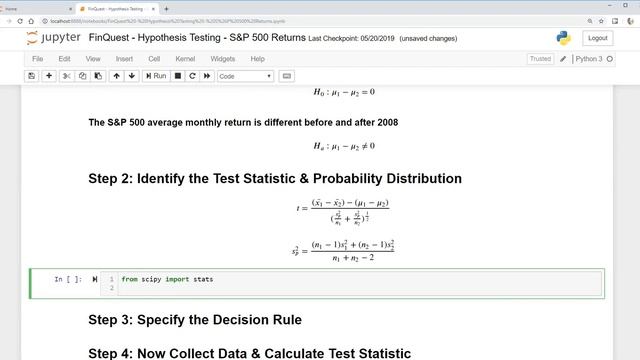640x360 pixels.
Task: Click the browser extension icon beside the star
Action: 615,21
